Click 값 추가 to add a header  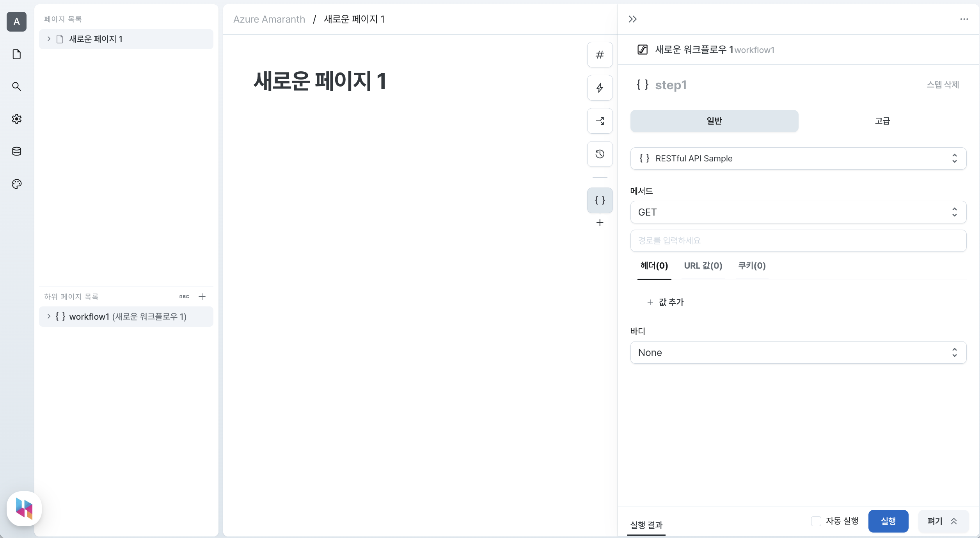coord(666,302)
